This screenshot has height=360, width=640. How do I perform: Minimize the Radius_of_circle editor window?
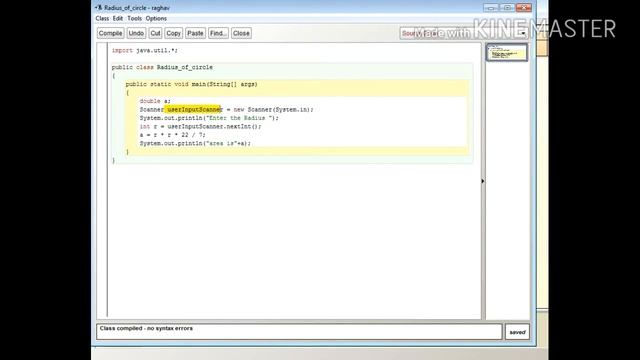point(491,8)
